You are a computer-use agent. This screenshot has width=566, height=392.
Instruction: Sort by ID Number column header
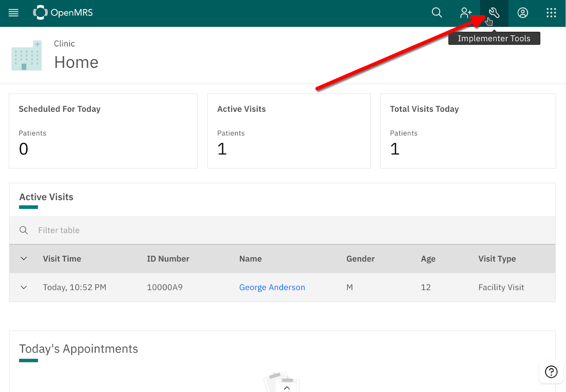pyautogui.click(x=168, y=259)
